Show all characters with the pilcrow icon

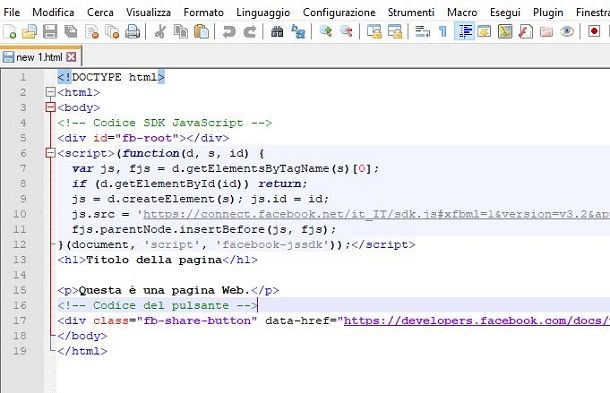coord(443,32)
